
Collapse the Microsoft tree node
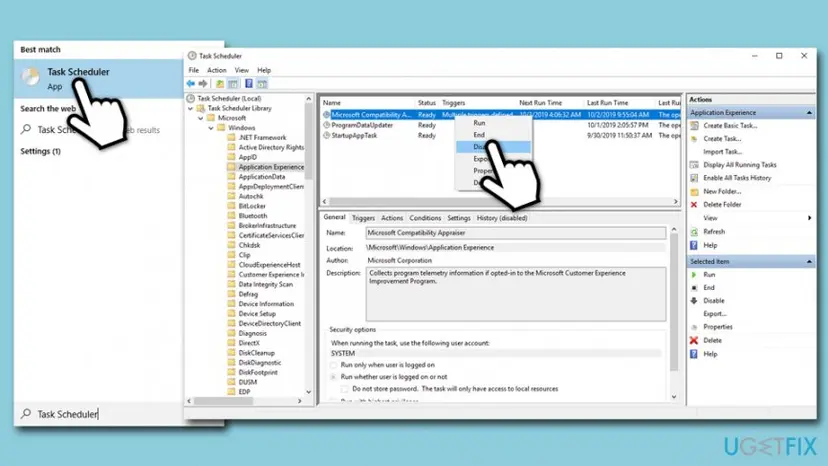(201, 118)
